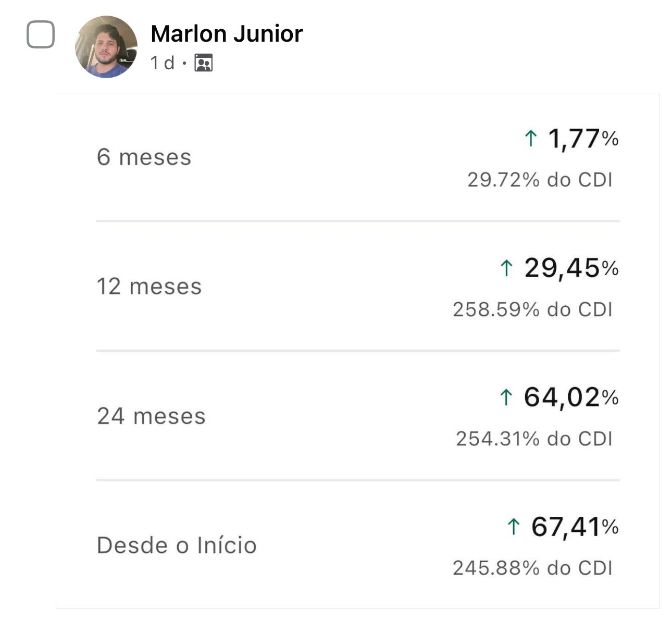Click the 67,41% since-inception return value
Screen dimensions: 672x621
[575, 527]
